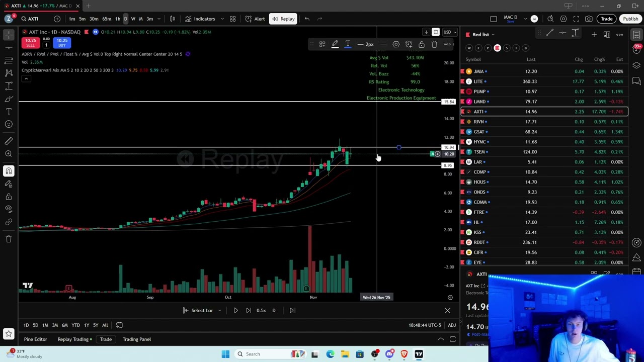Open quick search icon in top toolbar
The height and width of the screenshot is (362, 644).
click(x=550, y=19)
